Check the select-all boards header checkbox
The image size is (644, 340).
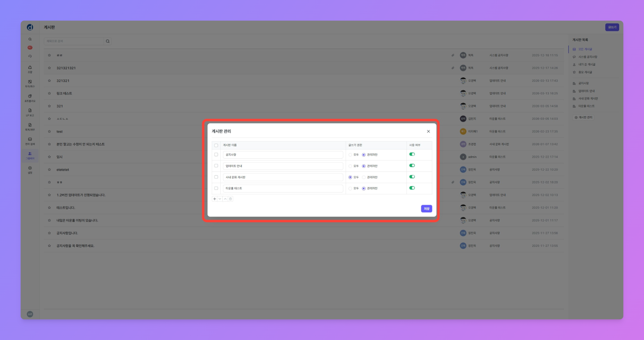point(216,145)
